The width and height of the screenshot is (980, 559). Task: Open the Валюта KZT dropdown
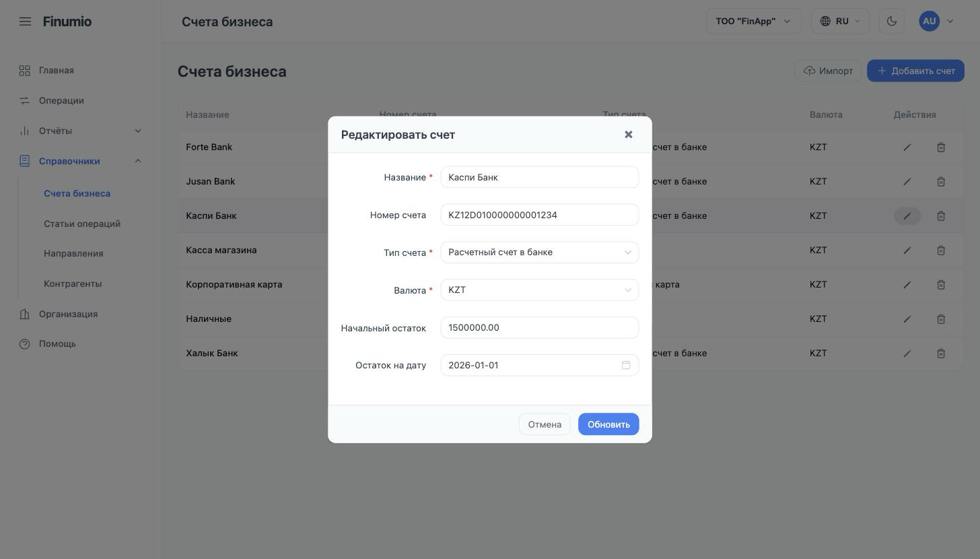(540, 290)
